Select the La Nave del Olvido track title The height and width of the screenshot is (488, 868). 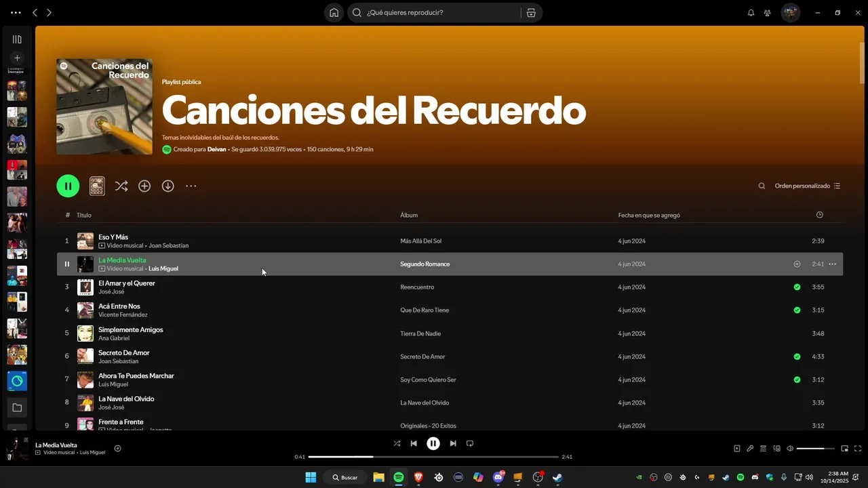tap(126, 399)
